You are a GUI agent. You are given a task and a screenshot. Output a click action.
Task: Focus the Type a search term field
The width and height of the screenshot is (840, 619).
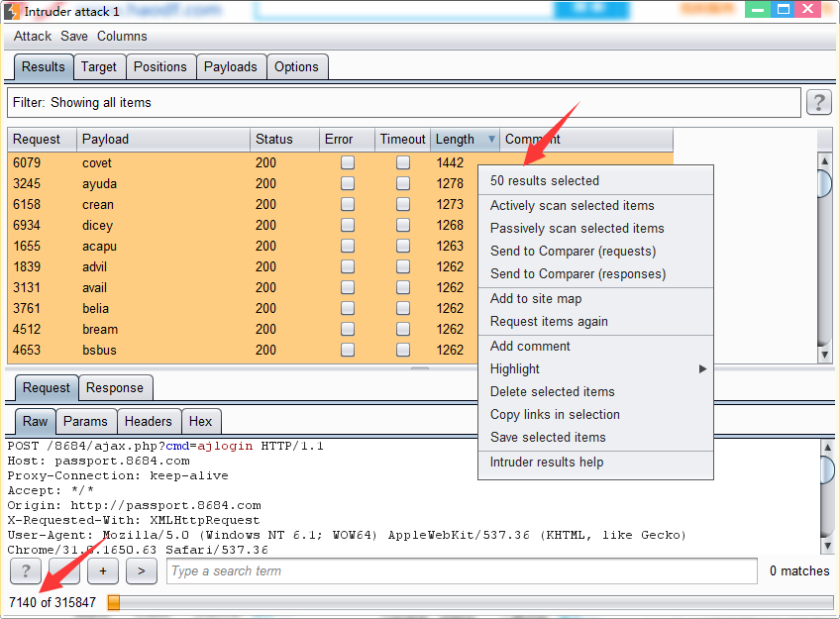[462, 570]
